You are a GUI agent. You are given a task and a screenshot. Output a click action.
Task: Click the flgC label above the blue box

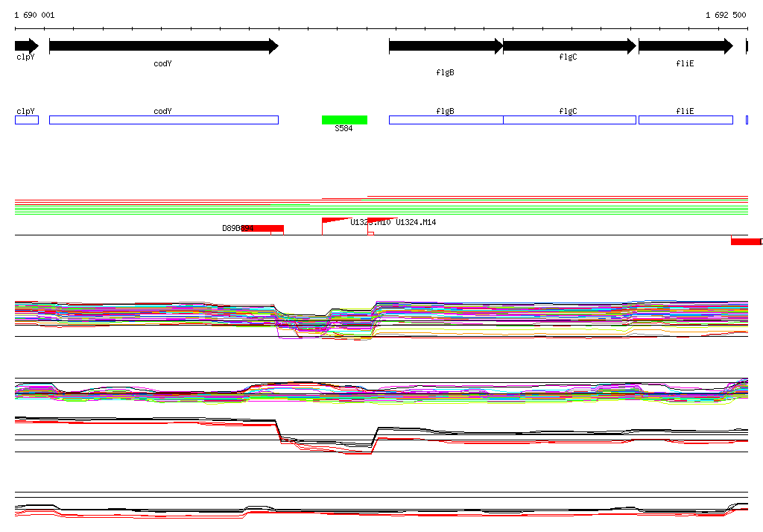tap(569, 111)
